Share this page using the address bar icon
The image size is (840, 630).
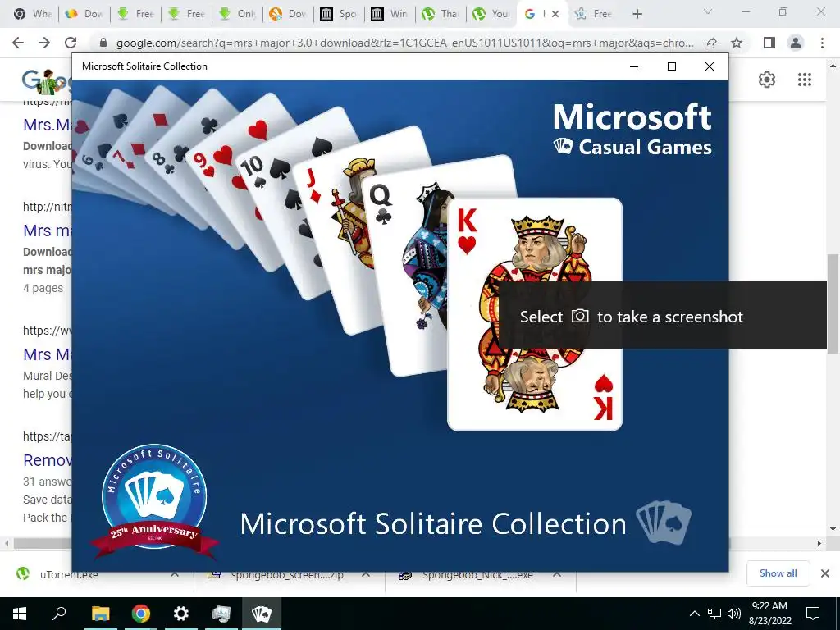tap(710, 43)
